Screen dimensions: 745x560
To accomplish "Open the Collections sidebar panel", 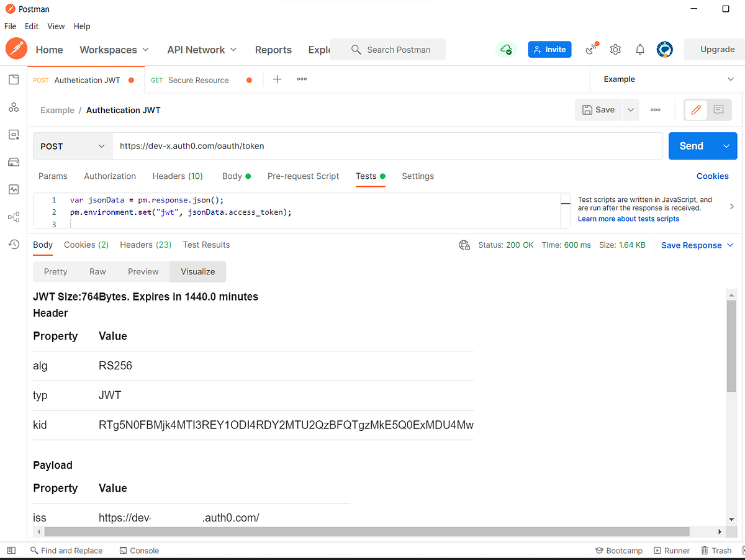I will (x=14, y=79).
